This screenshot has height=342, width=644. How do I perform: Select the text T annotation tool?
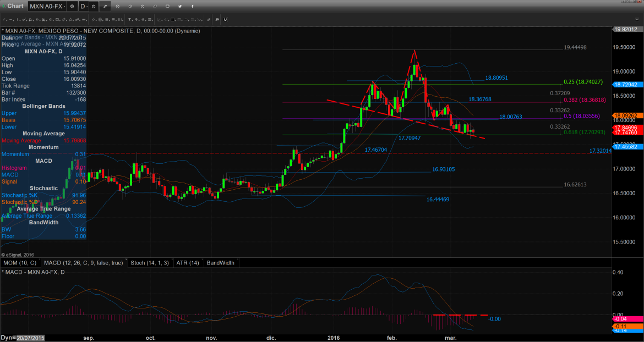coord(130,20)
